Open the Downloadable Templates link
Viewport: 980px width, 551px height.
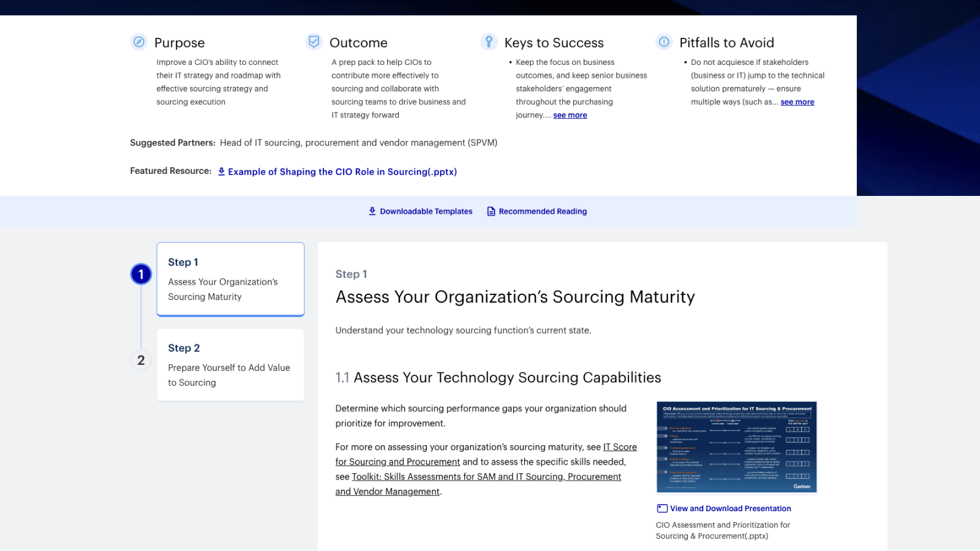(426, 211)
